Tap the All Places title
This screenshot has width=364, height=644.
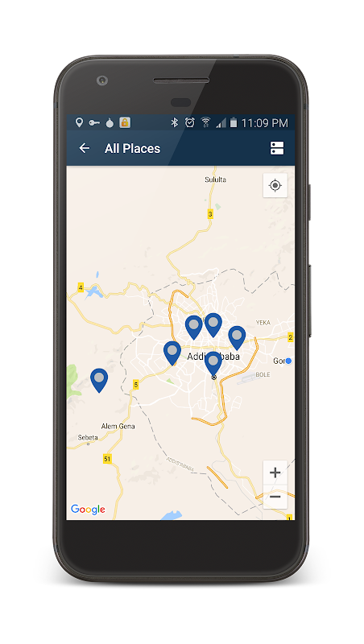click(132, 149)
